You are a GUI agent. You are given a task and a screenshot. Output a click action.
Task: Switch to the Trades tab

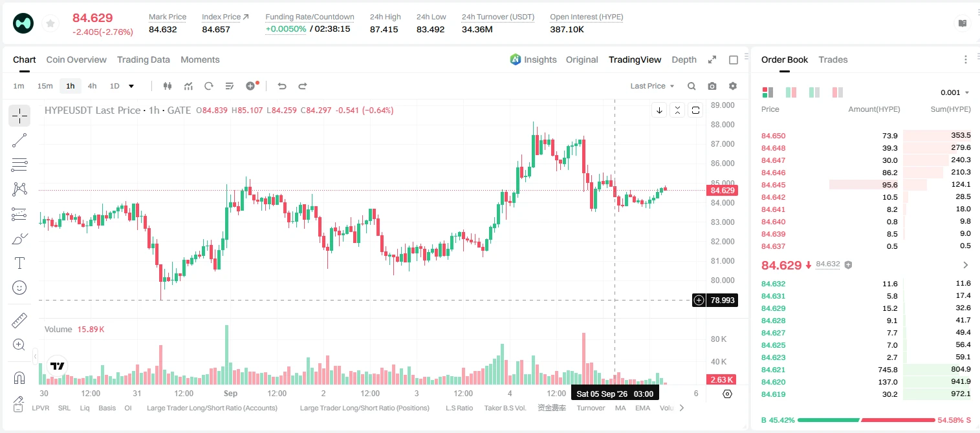point(833,59)
